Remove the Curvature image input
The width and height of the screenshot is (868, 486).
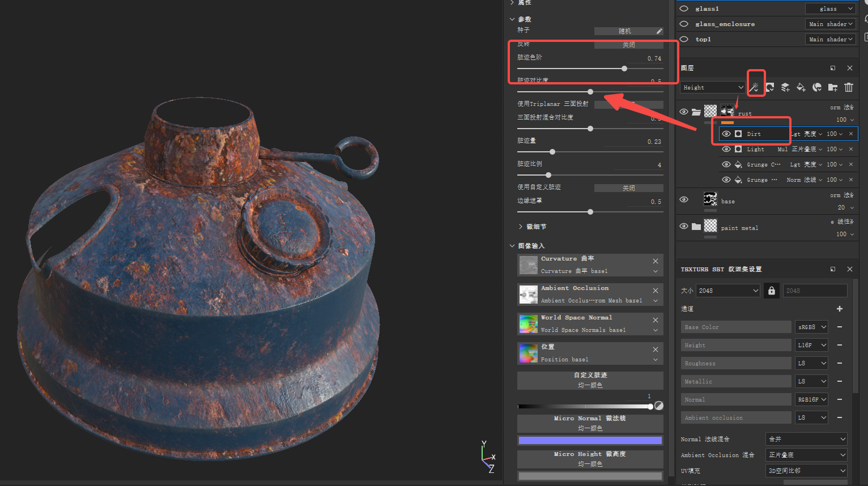click(x=656, y=261)
